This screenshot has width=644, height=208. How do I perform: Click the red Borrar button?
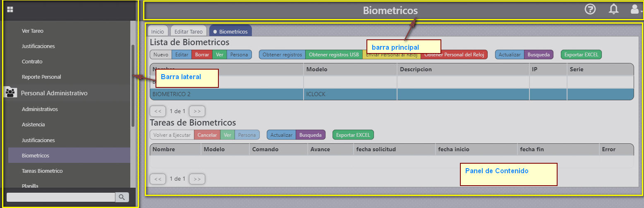pyautogui.click(x=202, y=55)
